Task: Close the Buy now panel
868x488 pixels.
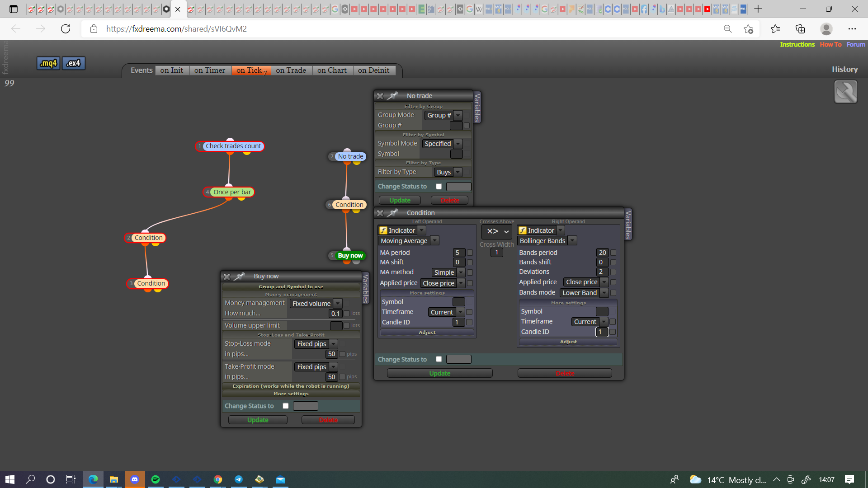Action: (227, 277)
